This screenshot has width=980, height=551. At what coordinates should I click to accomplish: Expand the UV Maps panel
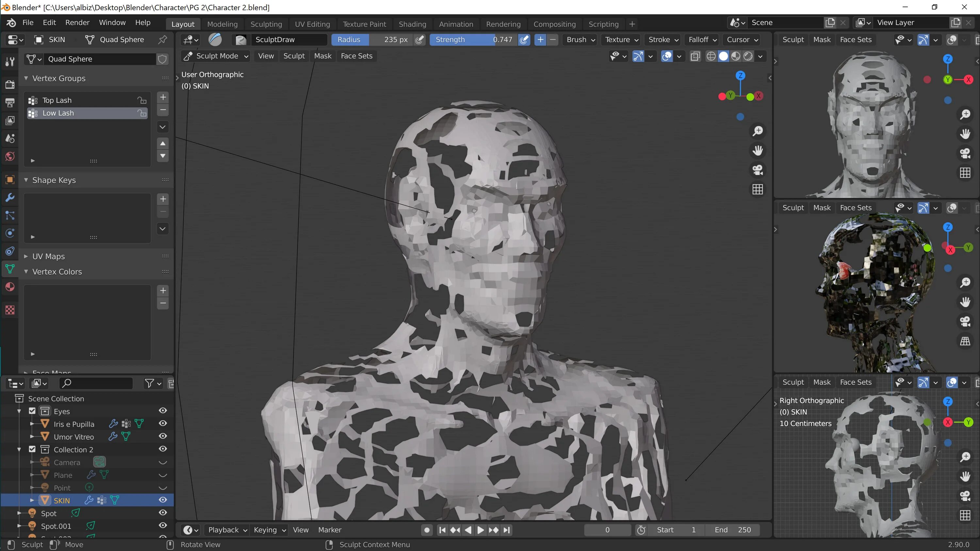tap(26, 256)
